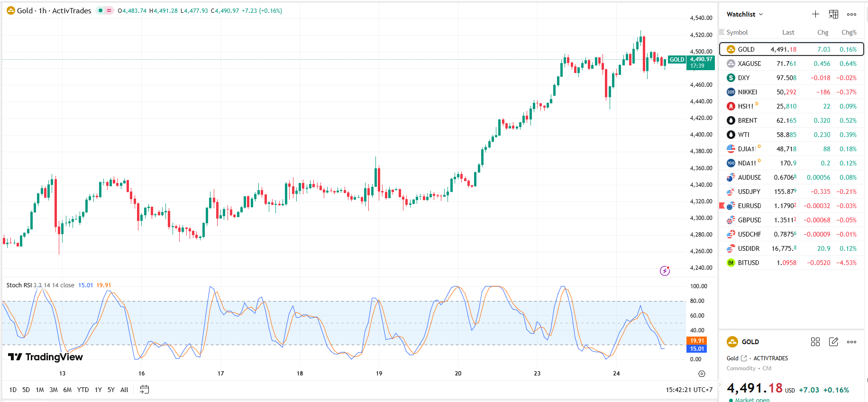Open the timezone selector showing UTC+7
The width and height of the screenshot is (868, 402).
tap(689, 390)
